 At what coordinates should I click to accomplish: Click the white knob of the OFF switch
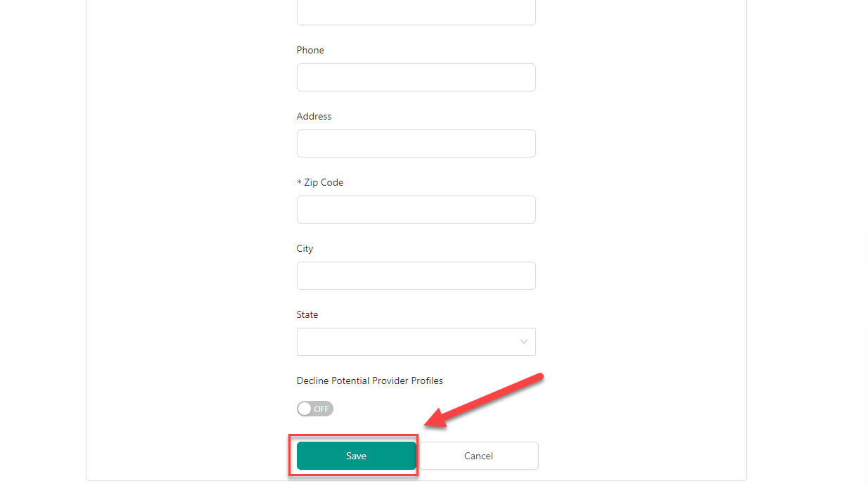click(x=305, y=409)
